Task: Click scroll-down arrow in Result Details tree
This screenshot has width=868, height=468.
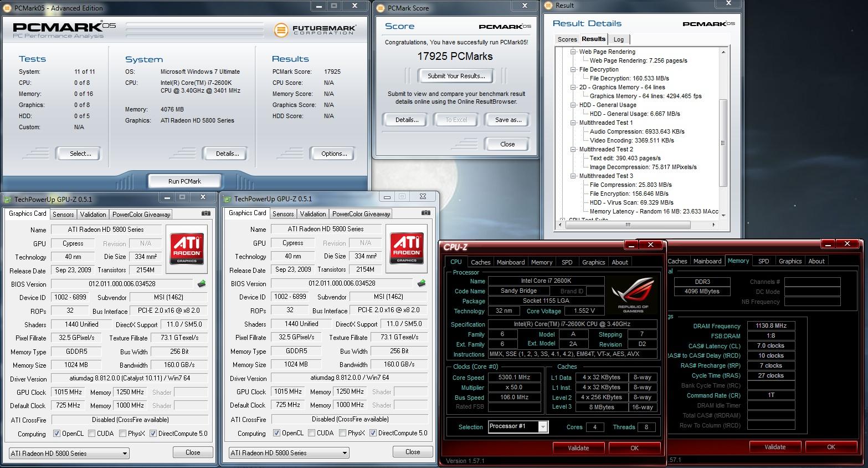Action: 723,216
